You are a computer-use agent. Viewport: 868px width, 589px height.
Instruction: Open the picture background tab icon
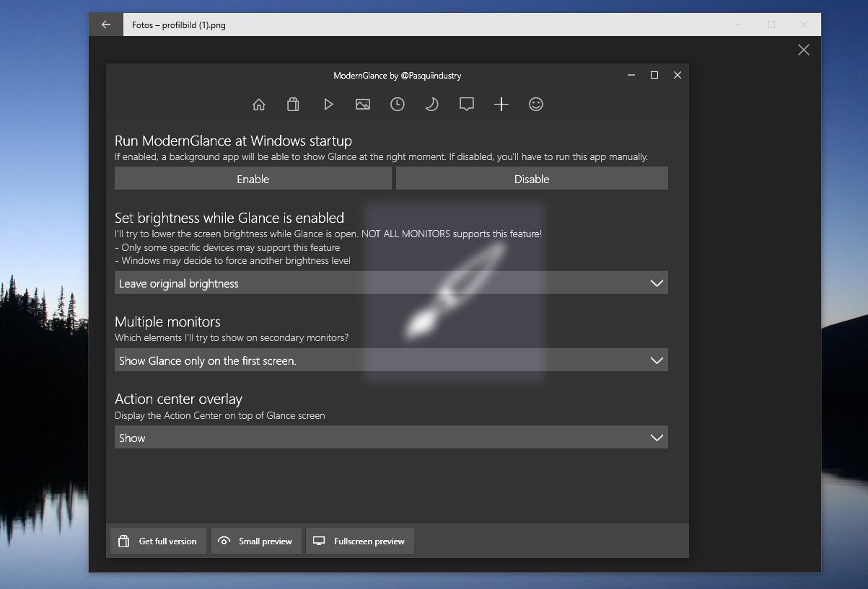click(x=363, y=105)
